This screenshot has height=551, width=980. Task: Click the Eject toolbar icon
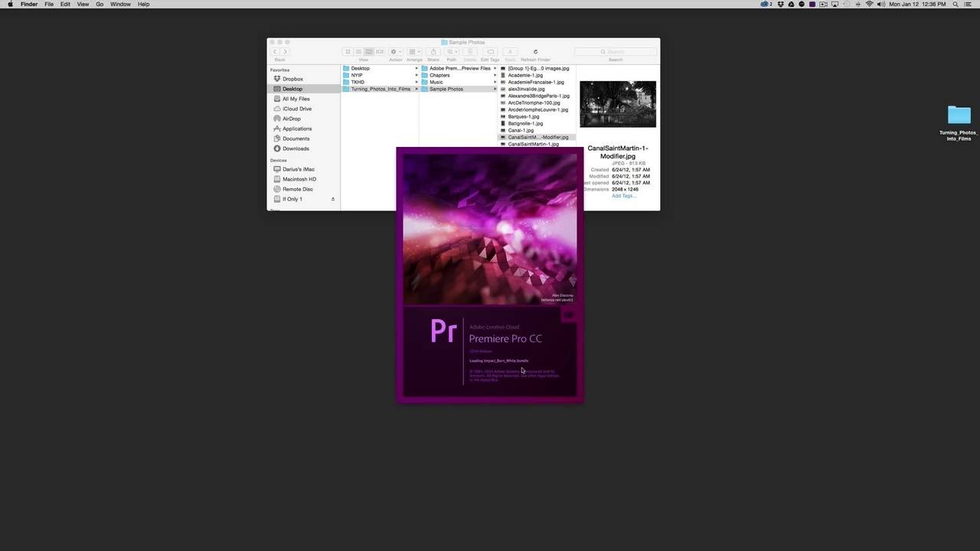coord(510,52)
